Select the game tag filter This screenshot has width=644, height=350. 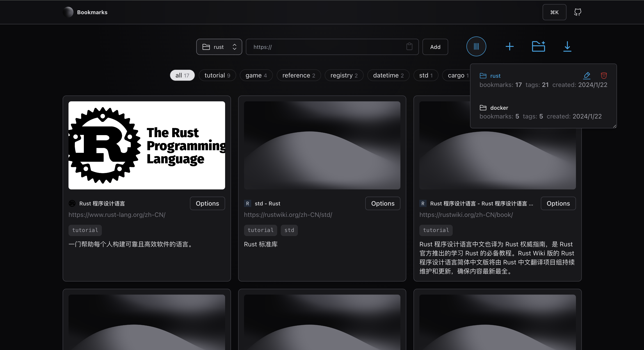click(x=256, y=75)
